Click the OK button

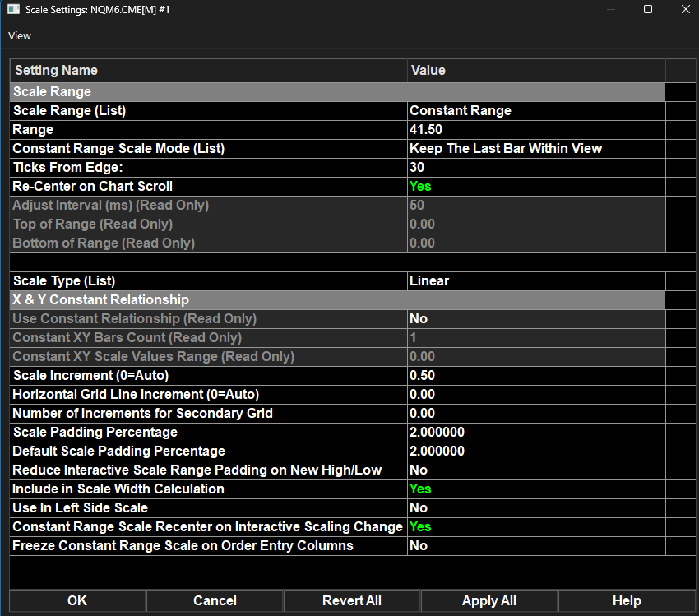click(77, 600)
